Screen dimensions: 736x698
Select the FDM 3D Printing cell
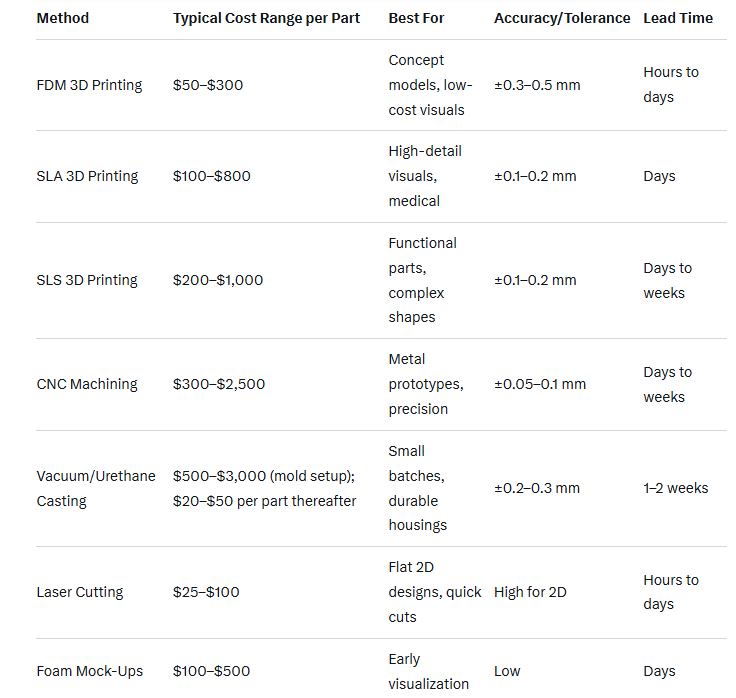click(x=89, y=85)
